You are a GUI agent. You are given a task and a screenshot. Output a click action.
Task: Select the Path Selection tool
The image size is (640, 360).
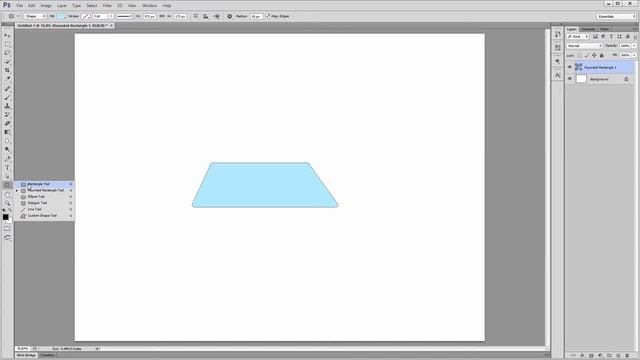[7, 176]
